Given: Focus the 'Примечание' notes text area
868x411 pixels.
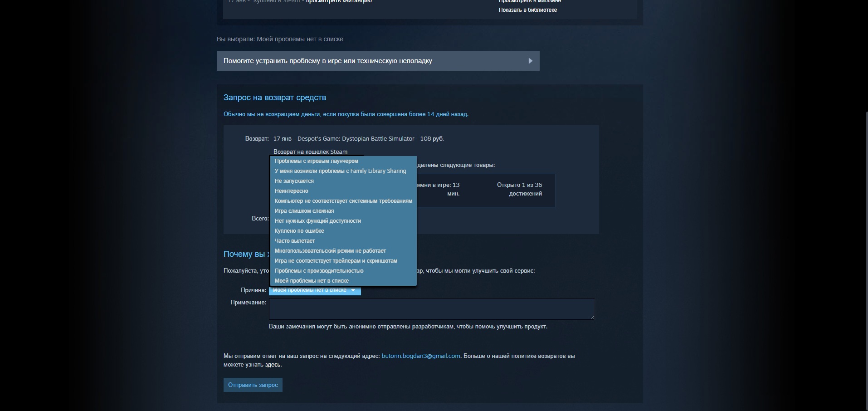Looking at the screenshot, I should (432, 309).
